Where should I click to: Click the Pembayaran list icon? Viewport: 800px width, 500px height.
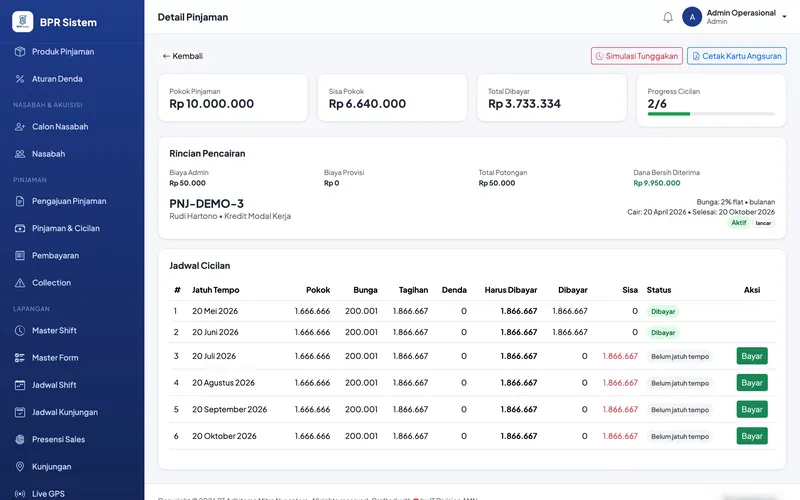click(x=20, y=255)
